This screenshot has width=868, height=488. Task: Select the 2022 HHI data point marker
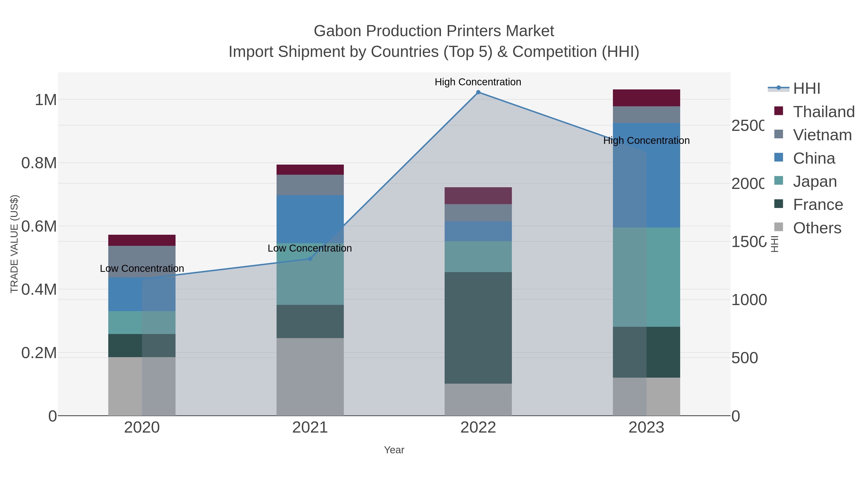(478, 92)
